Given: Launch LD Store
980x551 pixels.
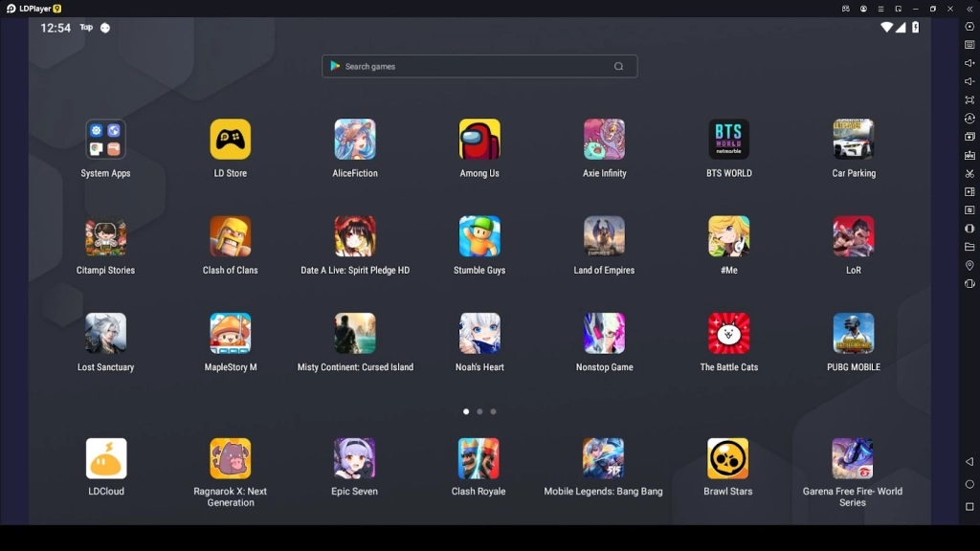Looking at the screenshot, I should [230, 140].
